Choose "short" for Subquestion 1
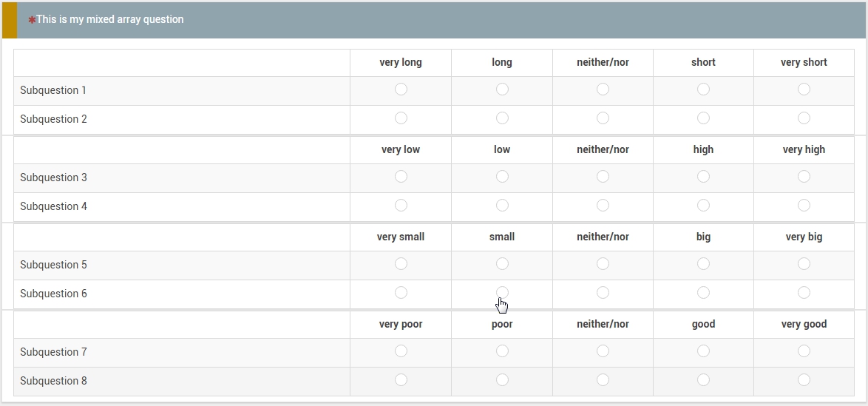This screenshot has width=868, height=406. coord(703,89)
